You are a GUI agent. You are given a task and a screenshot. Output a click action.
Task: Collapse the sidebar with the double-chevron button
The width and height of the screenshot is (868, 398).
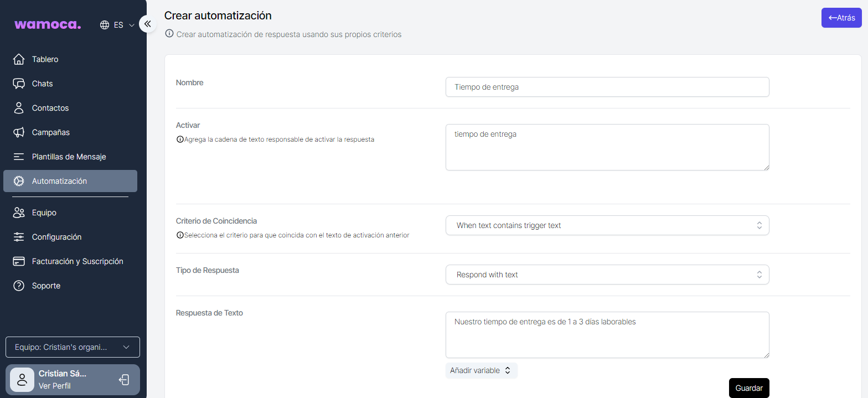(148, 24)
